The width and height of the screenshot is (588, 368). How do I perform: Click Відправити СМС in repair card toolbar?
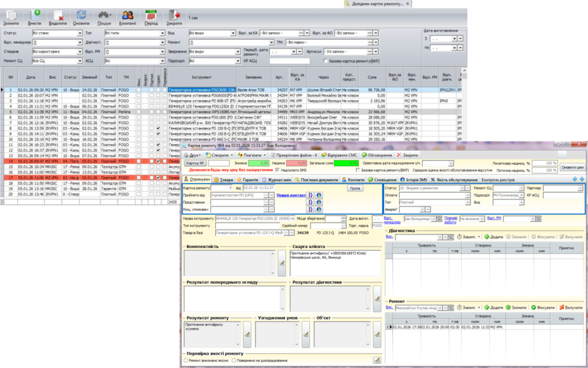pyautogui.click(x=339, y=155)
